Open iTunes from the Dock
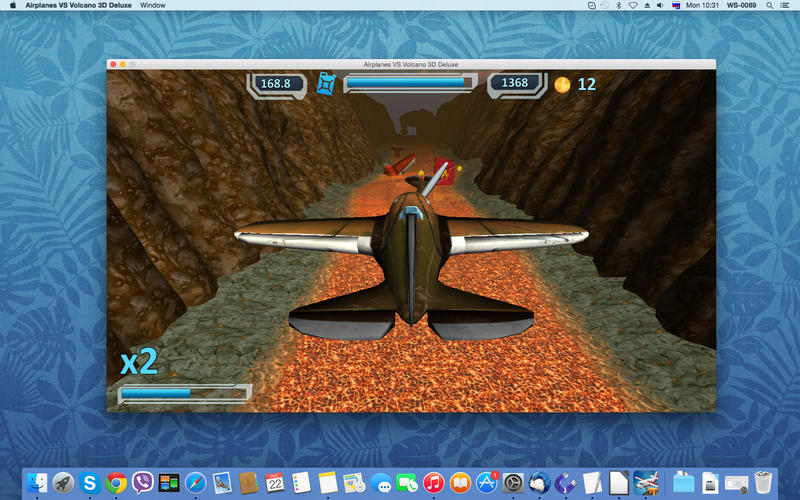 tap(434, 483)
